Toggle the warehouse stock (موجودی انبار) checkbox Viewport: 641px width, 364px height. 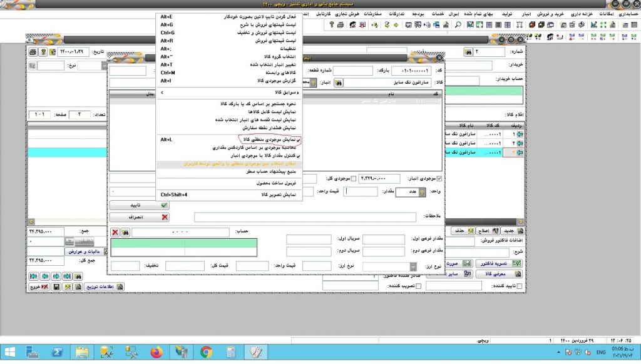(439, 178)
